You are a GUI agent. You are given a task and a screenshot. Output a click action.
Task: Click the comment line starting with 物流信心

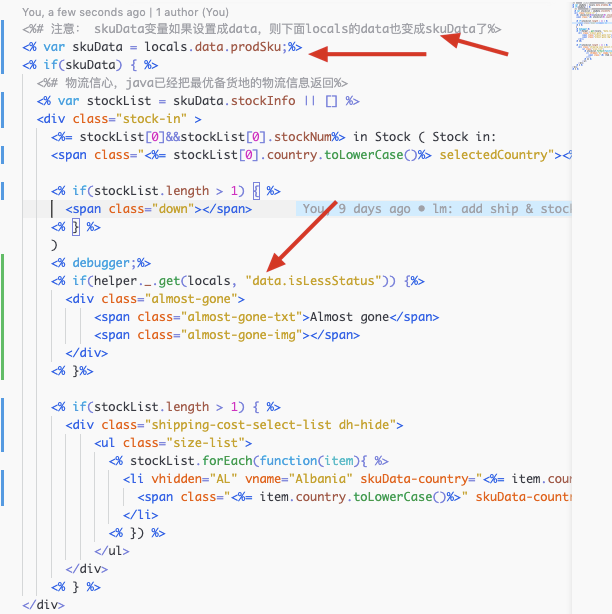coord(192,83)
